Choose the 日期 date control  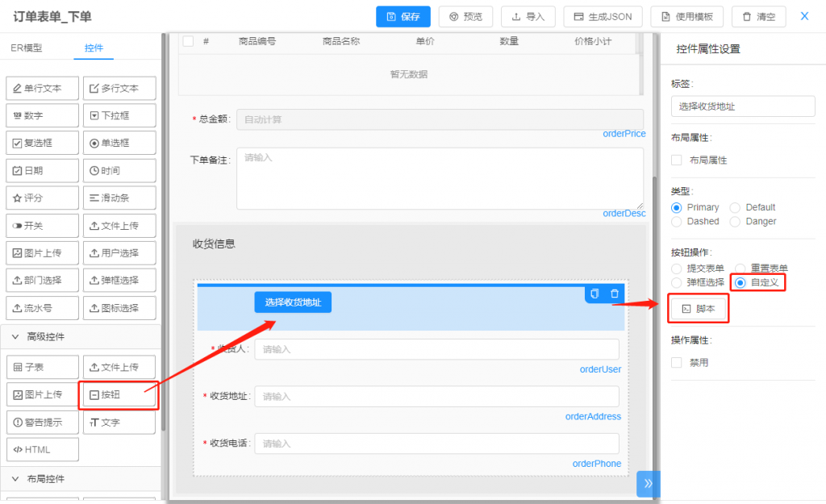42,170
